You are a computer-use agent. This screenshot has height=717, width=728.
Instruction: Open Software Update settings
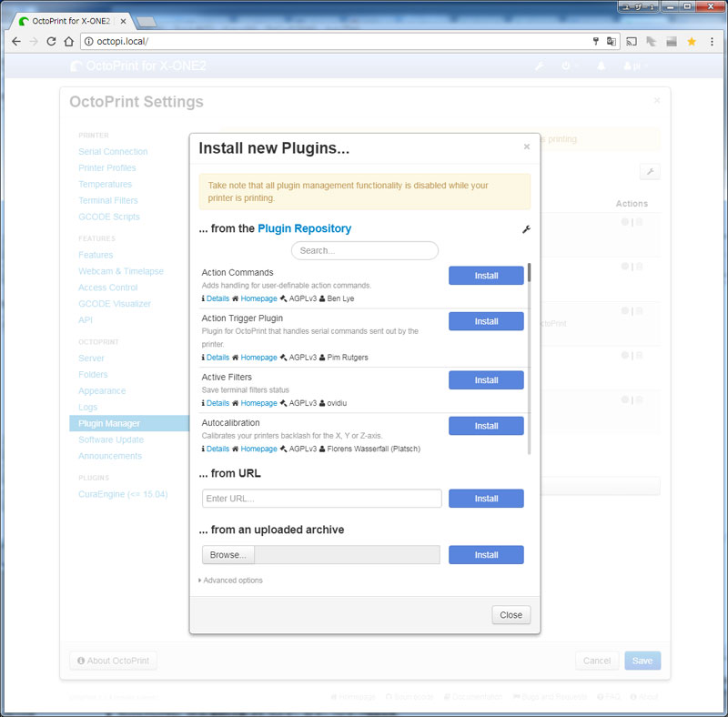111,439
